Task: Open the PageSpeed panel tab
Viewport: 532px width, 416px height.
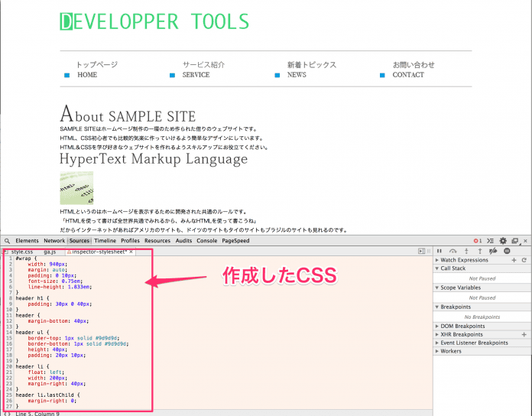Action: [235, 241]
